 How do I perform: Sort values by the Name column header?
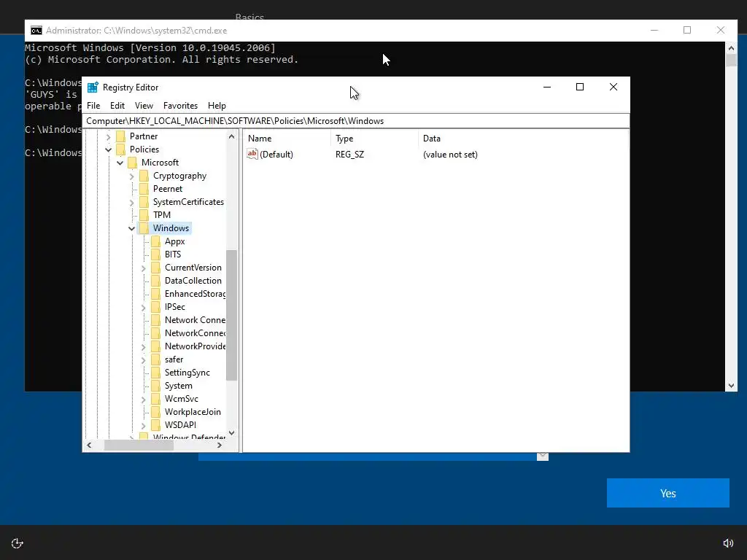287,139
